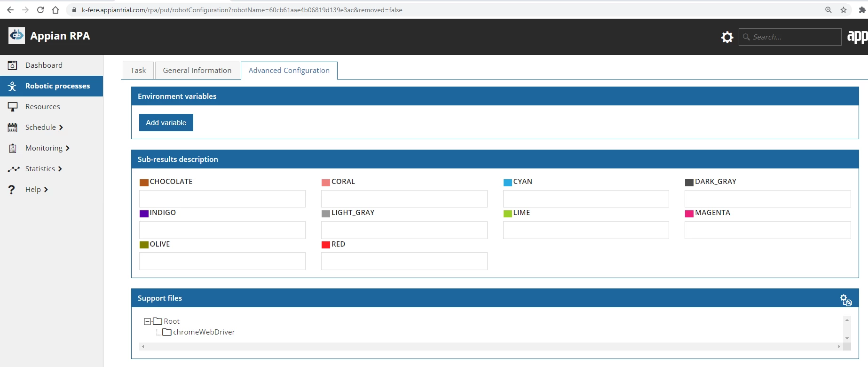Click the Help question mark icon
Viewport: 868px width, 367px height.
(12, 190)
